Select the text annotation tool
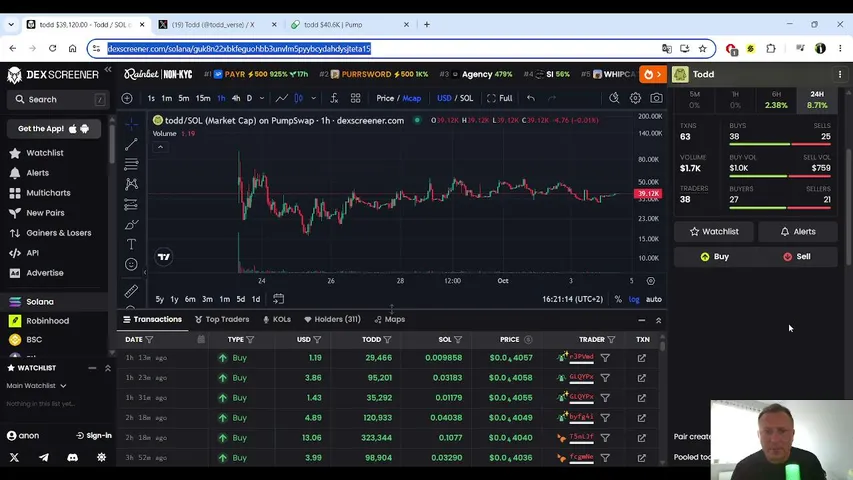 [x=131, y=244]
